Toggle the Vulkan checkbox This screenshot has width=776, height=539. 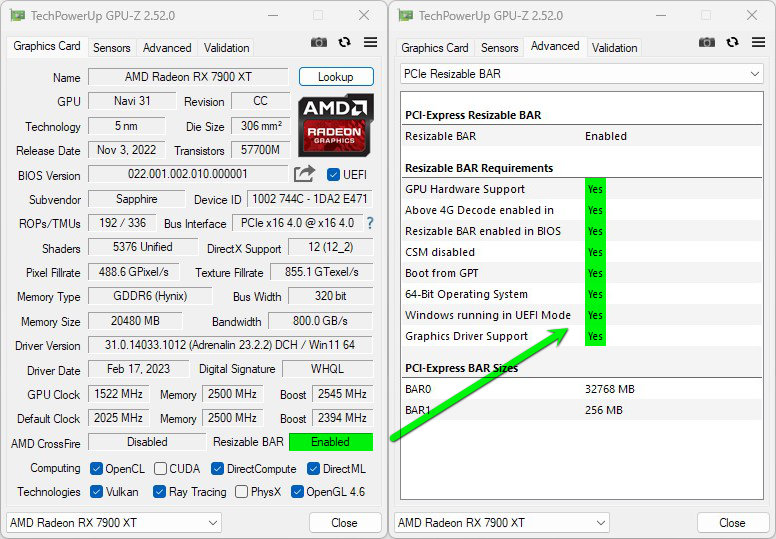[x=97, y=491]
